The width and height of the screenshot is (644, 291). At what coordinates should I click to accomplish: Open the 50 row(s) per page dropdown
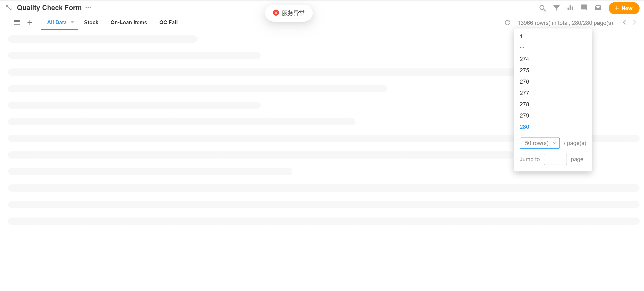539,143
